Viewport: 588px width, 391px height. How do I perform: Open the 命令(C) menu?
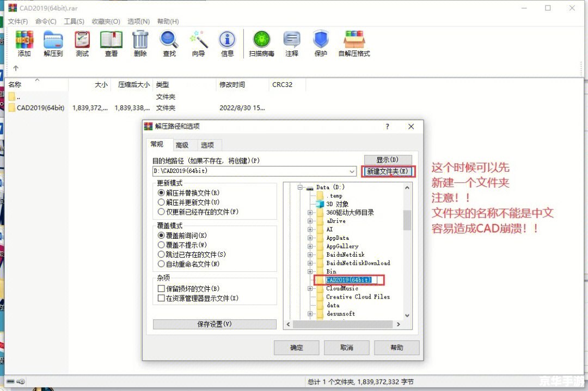(46, 21)
